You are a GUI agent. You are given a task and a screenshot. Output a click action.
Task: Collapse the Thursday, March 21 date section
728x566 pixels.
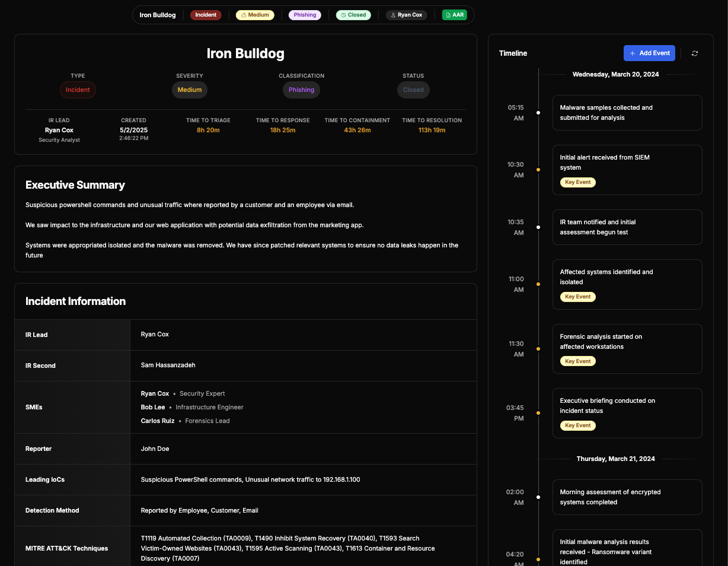[x=615, y=459]
